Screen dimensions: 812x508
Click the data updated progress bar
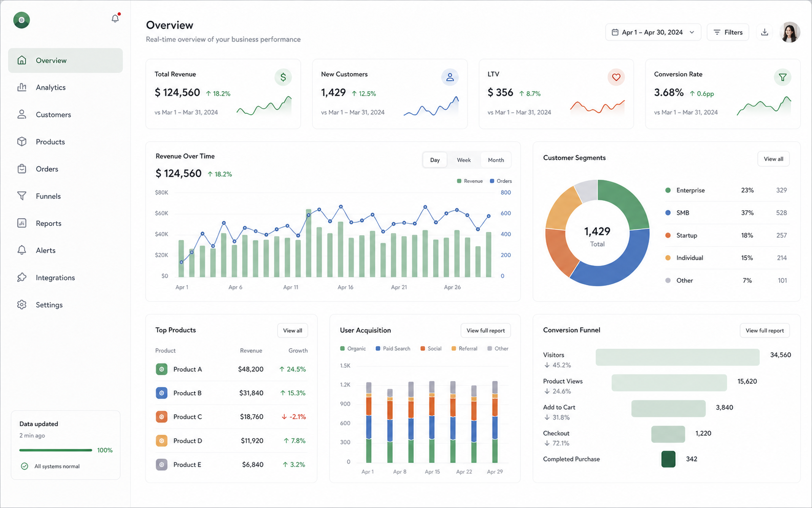(56, 450)
